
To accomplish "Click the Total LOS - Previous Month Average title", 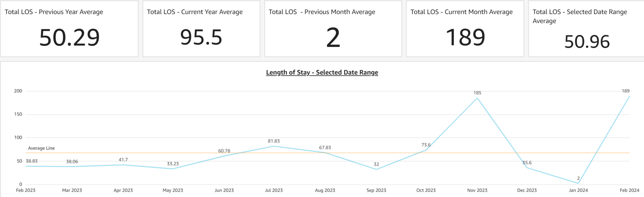I will (322, 12).
